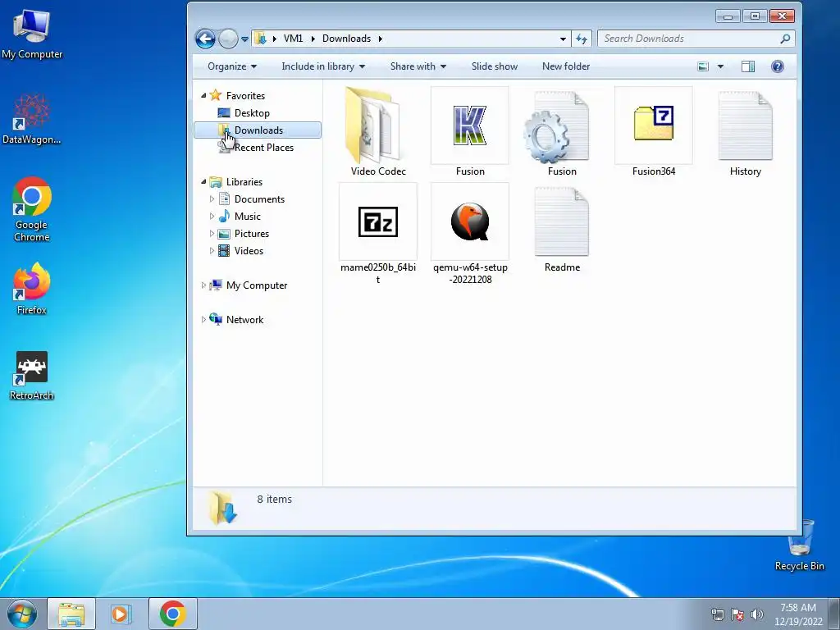Click the Windows Explorer taskbar button

[x=71, y=614]
